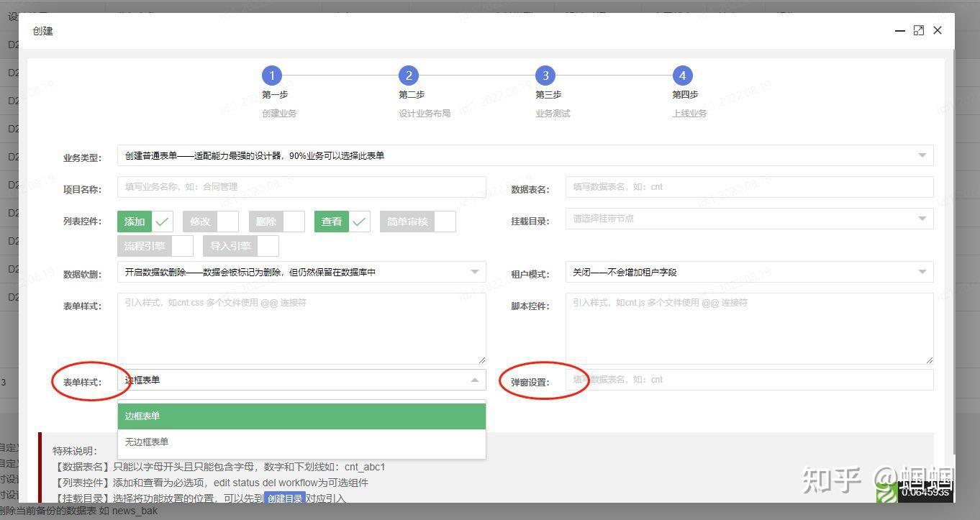980x520 pixels.
Task: Select the 无边框表单 option
Action: pyautogui.click(x=301, y=442)
